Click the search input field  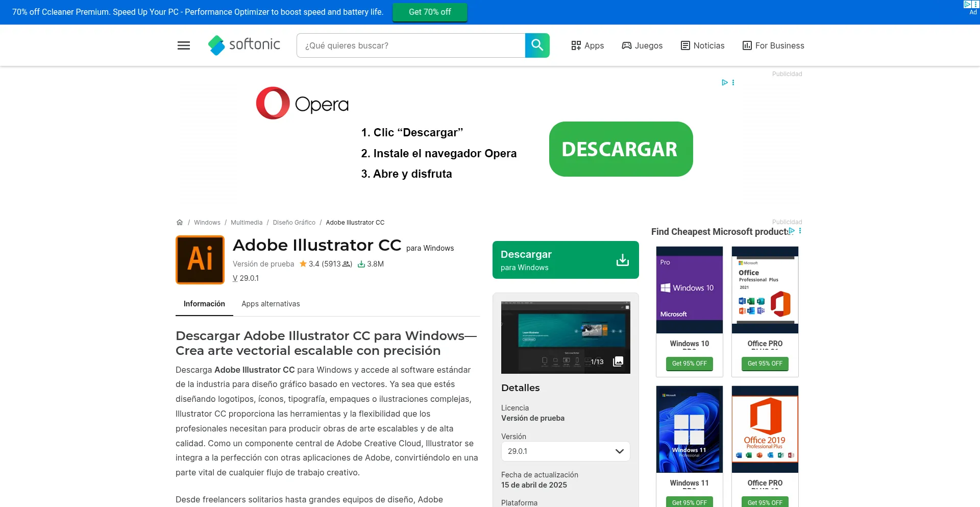(411, 45)
